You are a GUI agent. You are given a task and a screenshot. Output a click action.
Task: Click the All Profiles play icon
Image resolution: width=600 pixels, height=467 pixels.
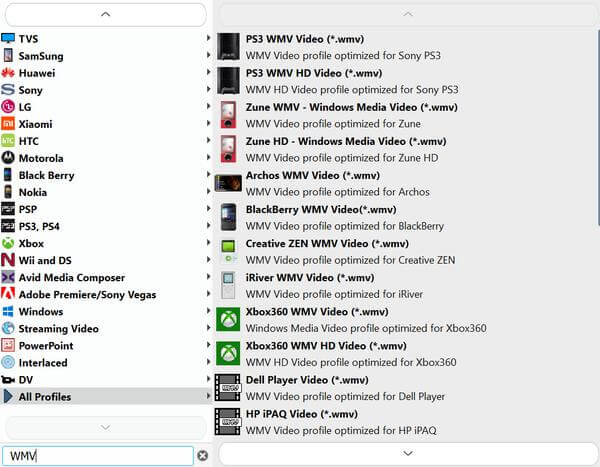tap(8, 396)
